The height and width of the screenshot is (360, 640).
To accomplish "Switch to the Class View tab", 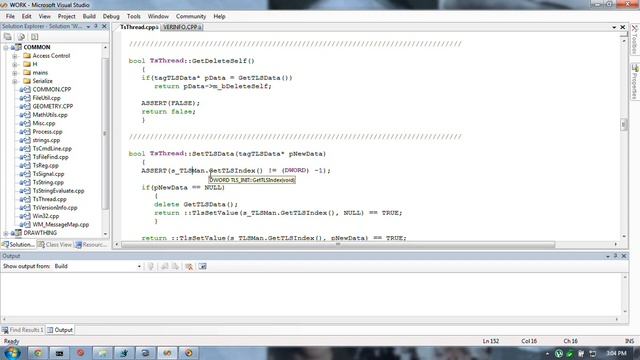I will click(55, 244).
